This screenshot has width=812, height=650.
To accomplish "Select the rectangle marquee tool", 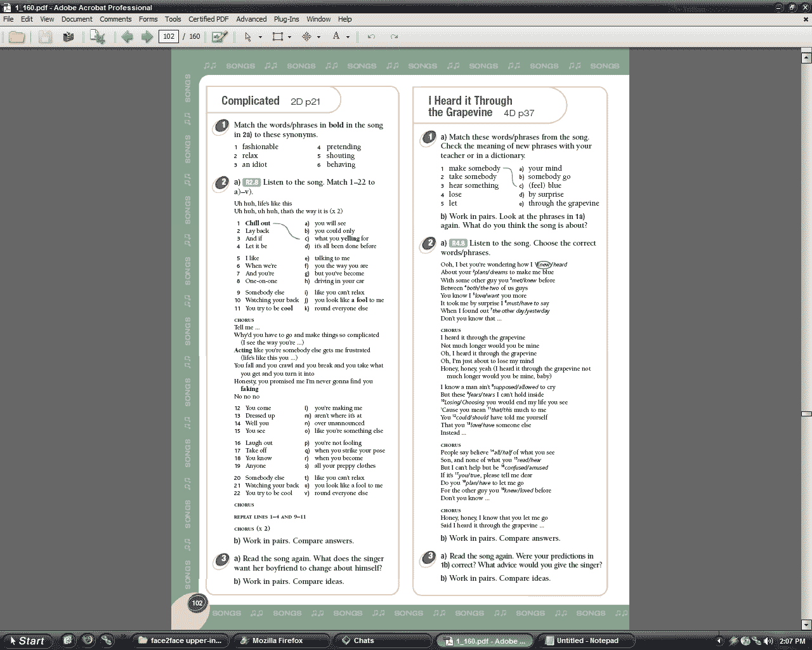I will [277, 37].
